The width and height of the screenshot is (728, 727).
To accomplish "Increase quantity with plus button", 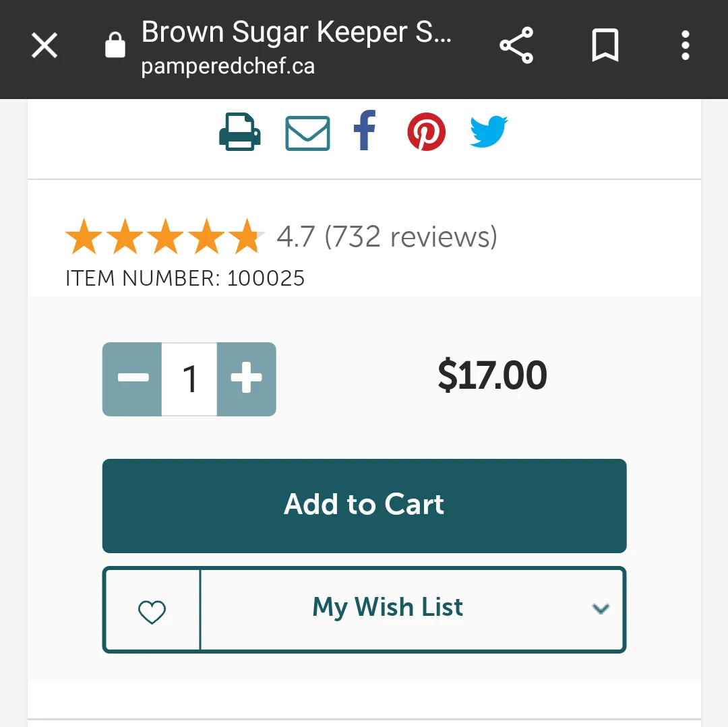I will point(247,379).
